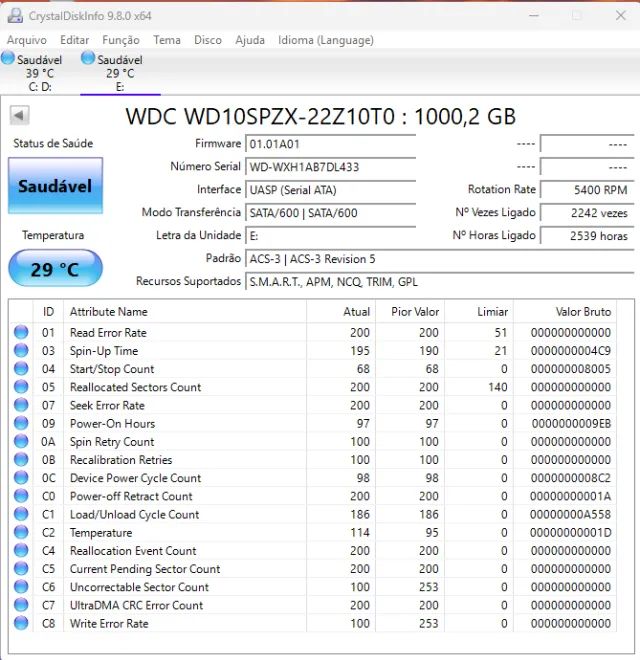Open the Disco menu
Screen dimensions: 640x660
pos(208,40)
